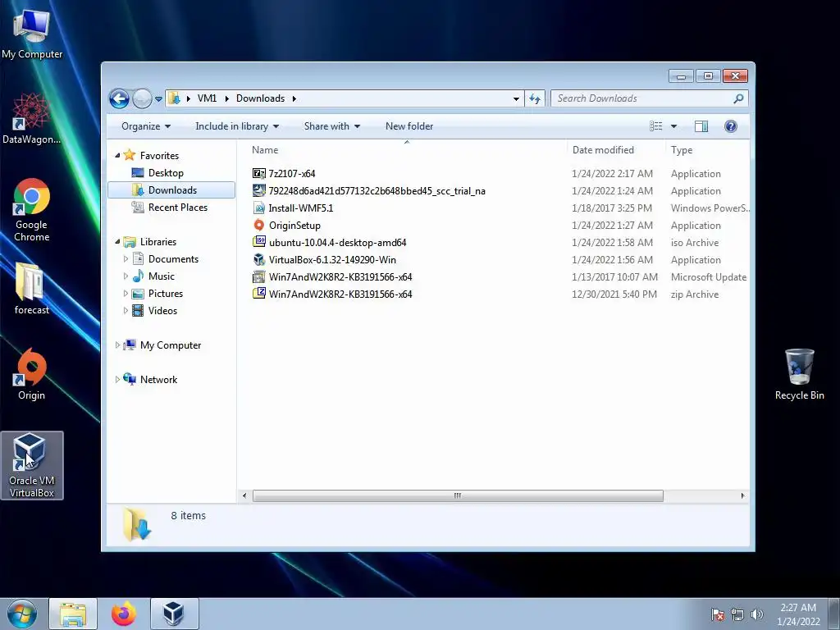This screenshot has width=840, height=630.
Task: Select the 792248d6ad421d577132c2b648bbed45_scc_trial_na file
Action: tap(377, 191)
